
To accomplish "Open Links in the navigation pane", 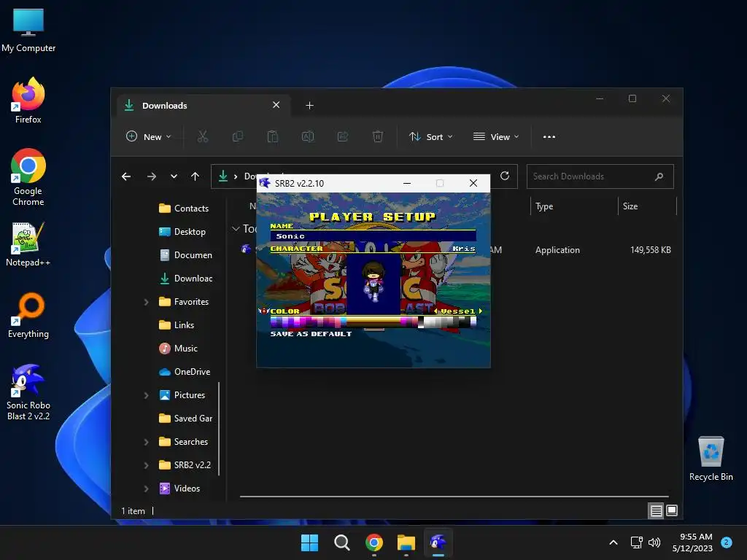I will click(177, 325).
